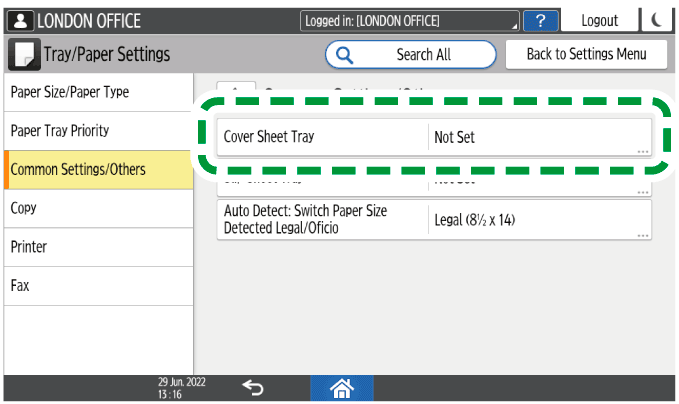Open Paper Size/Paper Type section

tap(98, 92)
